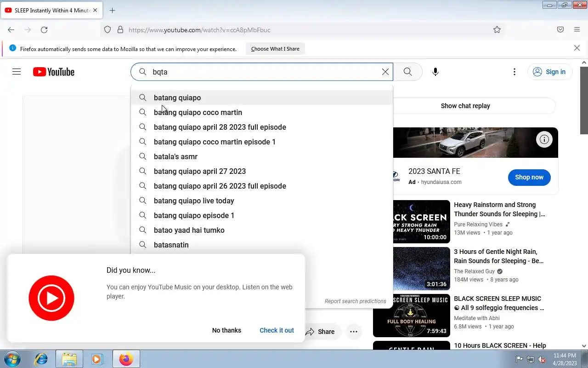588x368 pixels.
Task: Open the clock showing 11:44 PM
Action: (x=565, y=359)
